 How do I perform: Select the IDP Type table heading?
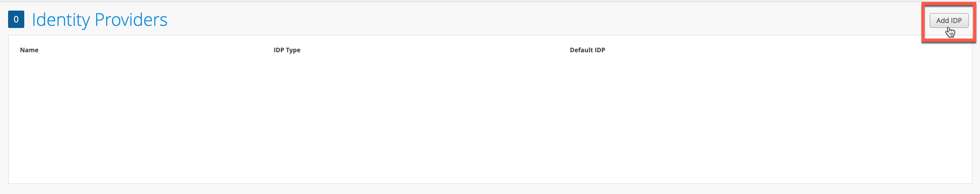pyautogui.click(x=287, y=50)
